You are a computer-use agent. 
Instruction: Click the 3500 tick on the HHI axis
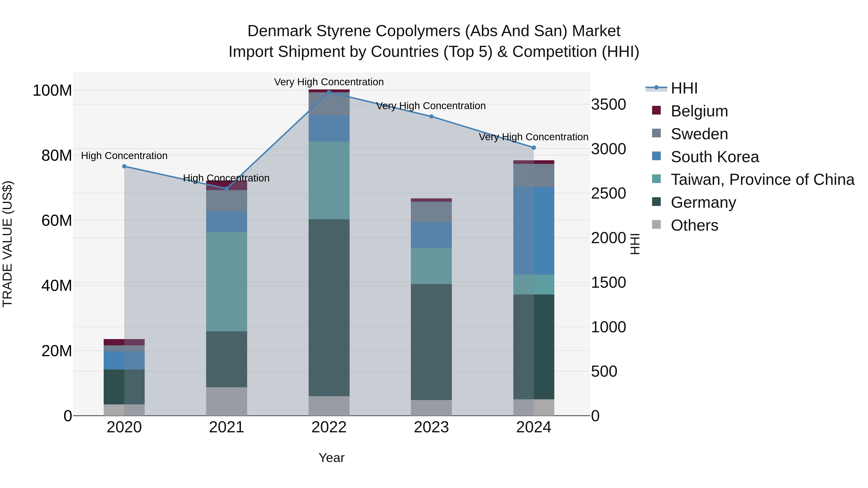click(609, 104)
